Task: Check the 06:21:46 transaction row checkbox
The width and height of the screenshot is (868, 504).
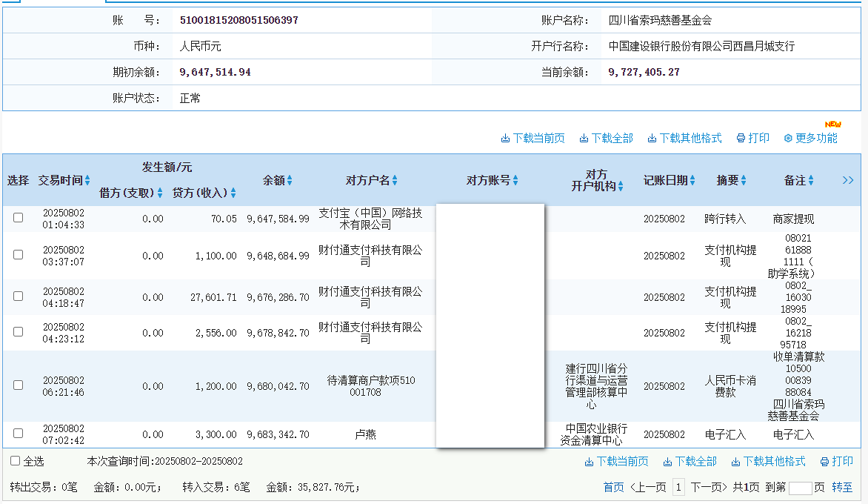Action: pyautogui.click(x=19, y=385)
